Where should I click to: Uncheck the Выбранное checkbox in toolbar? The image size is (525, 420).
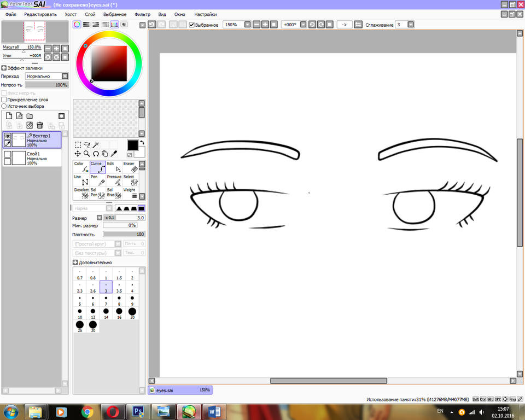pyautogui.click(x=191, y=25)
